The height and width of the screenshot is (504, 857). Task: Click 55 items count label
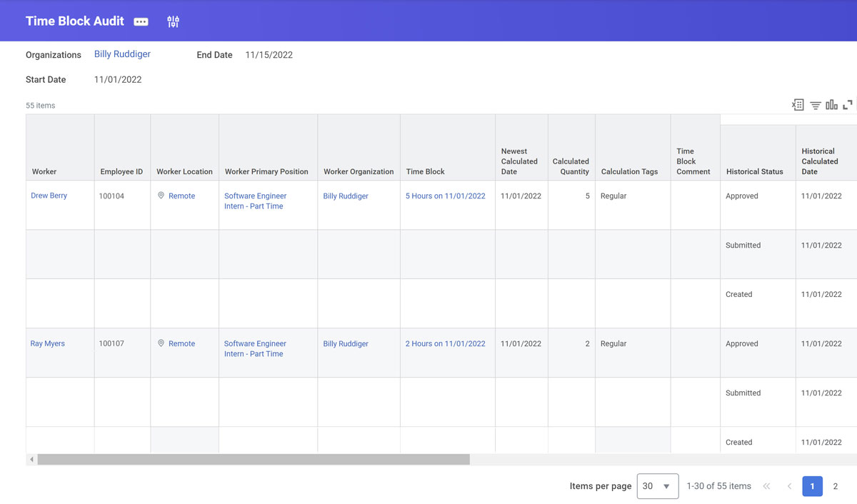tap(40, 106)
